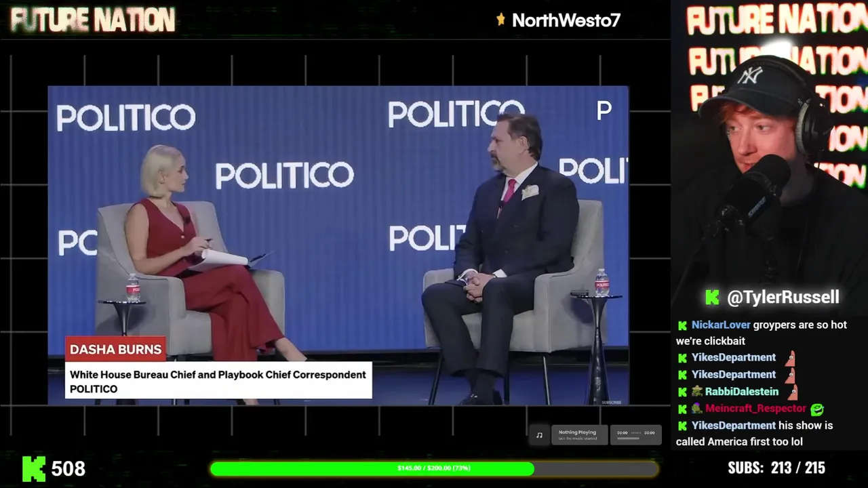Open Meincraft_Respector's chat profile
Viewport: 868px width, 488px height.
755,408
